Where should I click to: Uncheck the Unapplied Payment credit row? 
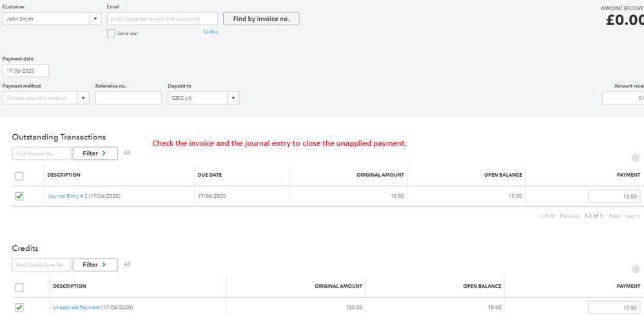(x=19, y=307)
